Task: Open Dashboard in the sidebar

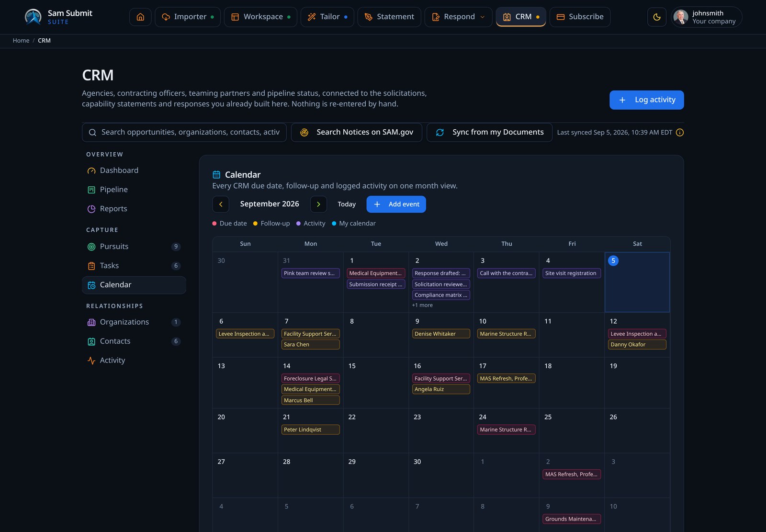Action: pos(134,170)
